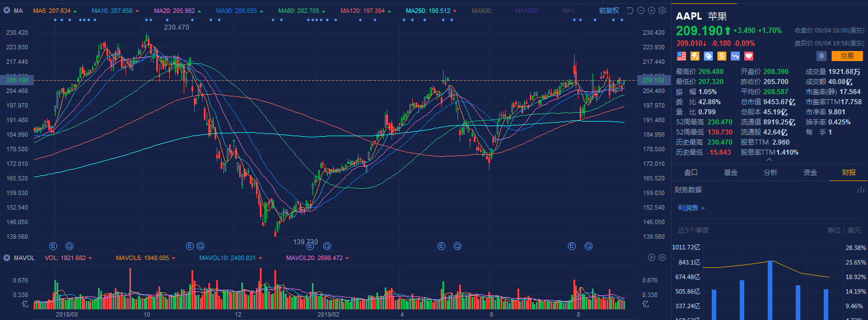868x320 pixels.
Task: Click the 209.190 price tag on left axis
Action: 17,81
